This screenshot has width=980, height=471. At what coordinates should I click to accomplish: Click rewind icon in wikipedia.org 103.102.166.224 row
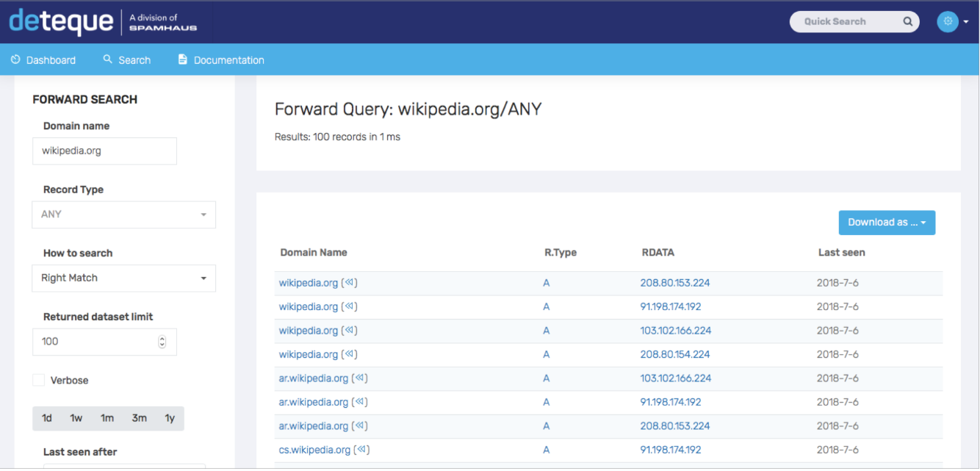coord(350,331)
